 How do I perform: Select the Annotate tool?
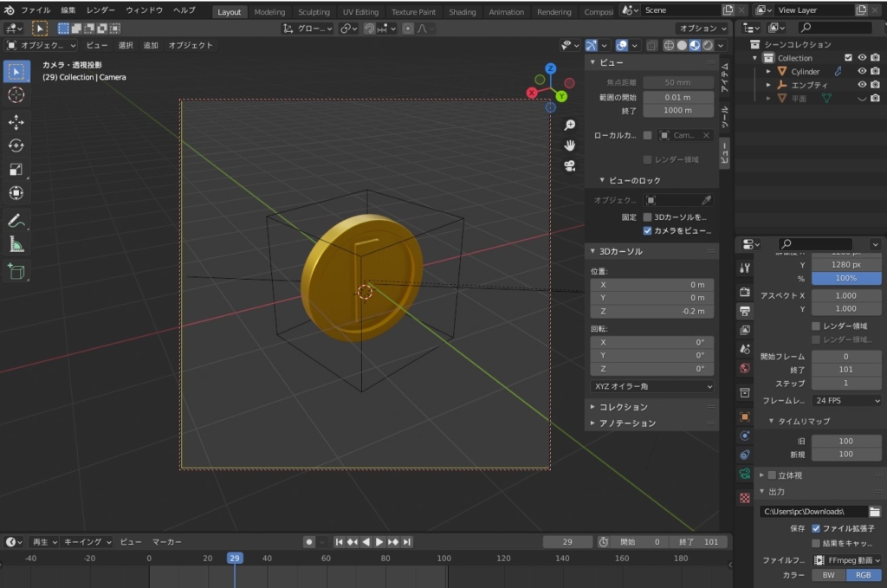(17, 222)
